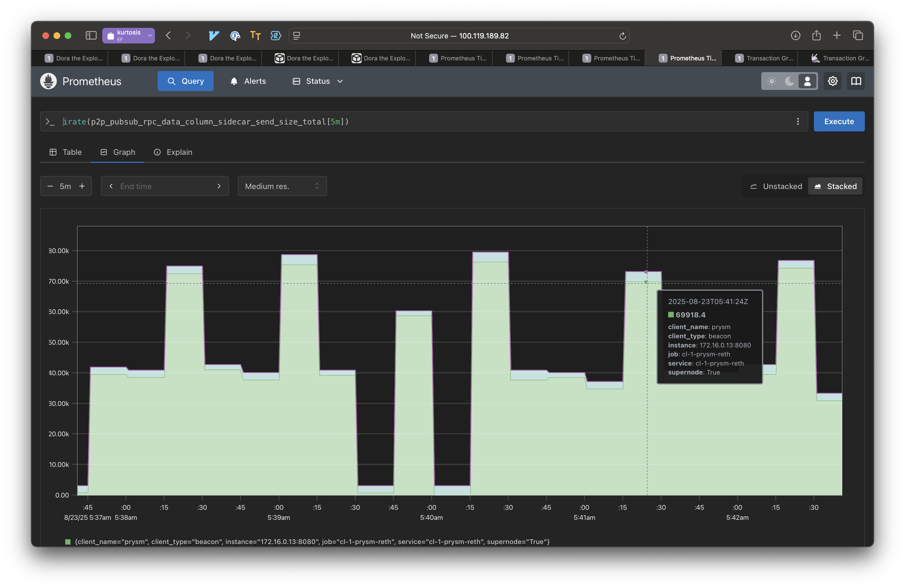
Task: Open the Explain tab
Action: click(x=173, y=152)
